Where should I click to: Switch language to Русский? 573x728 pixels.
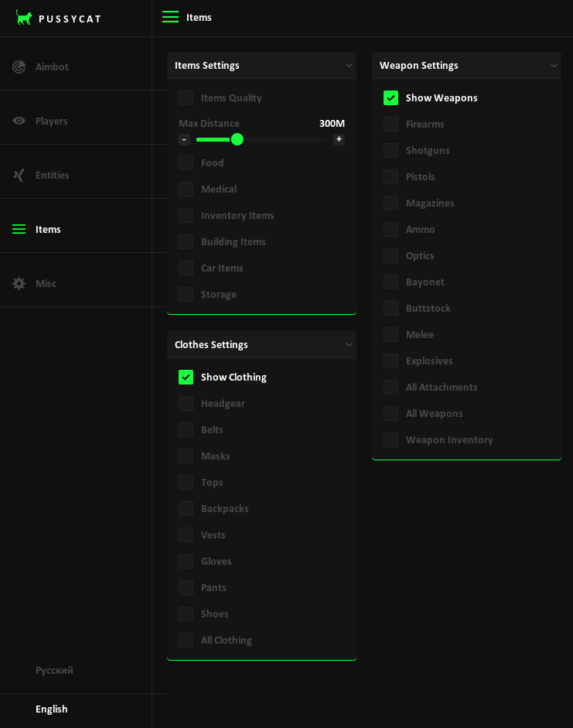[54, 670]
